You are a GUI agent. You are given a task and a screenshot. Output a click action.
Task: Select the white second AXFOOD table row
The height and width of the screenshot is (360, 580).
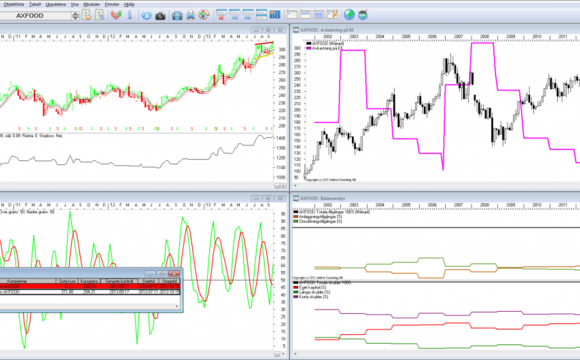[90, 292]
